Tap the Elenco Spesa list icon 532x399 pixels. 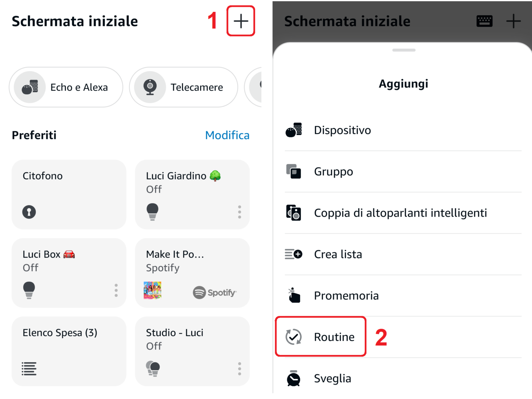[x=29, y=368]
